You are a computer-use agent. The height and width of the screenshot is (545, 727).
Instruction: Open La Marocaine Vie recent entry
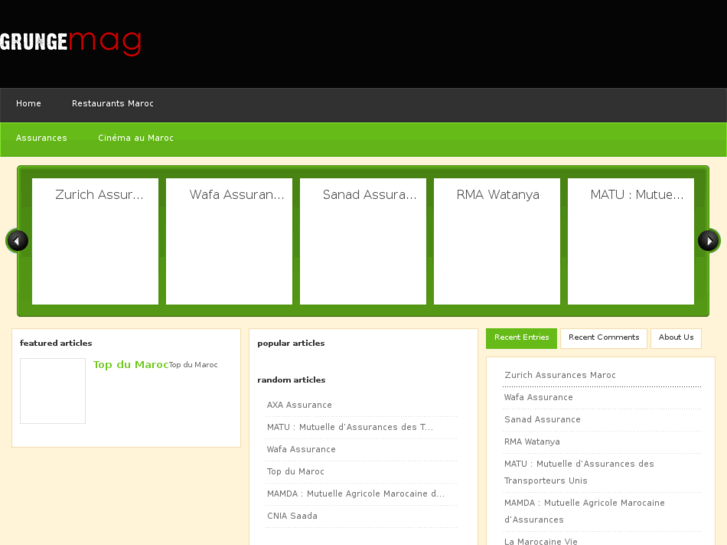[541, 541]
